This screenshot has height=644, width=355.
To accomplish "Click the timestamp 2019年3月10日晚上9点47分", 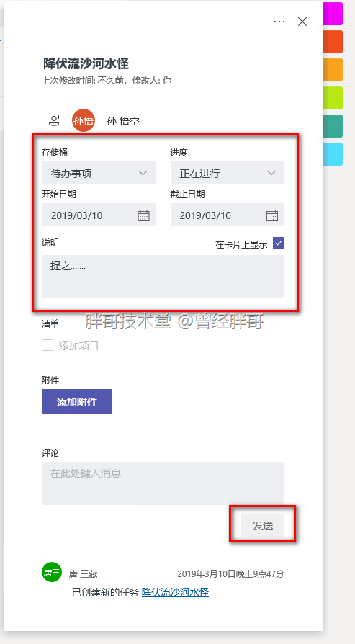I will (230, 574).
